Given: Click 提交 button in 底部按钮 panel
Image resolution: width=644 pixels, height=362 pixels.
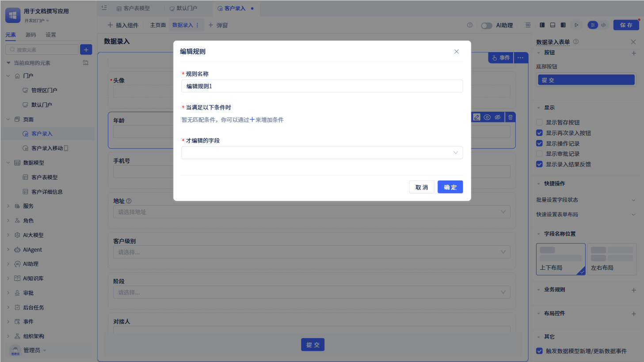Looking at the screenshot, I should [586, 80].
